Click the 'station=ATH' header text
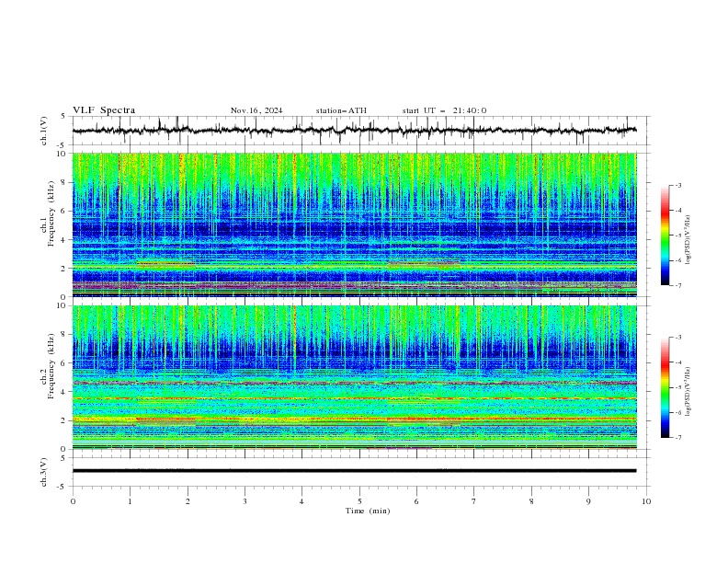Screen dimensions: 728x563 (x=341, y=110)
